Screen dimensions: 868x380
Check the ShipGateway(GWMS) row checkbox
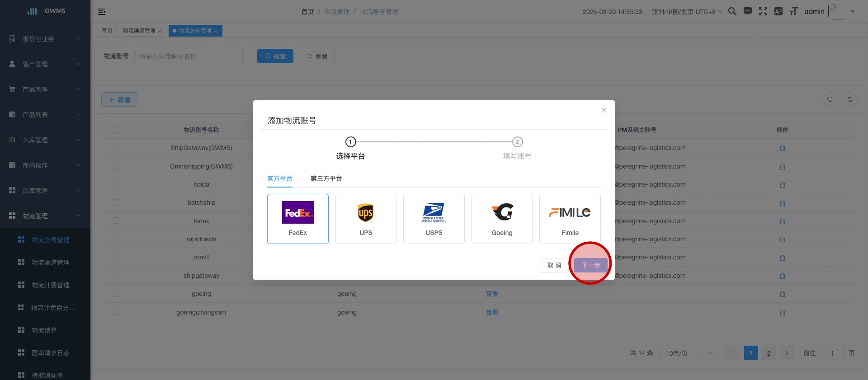coord(116,148)
